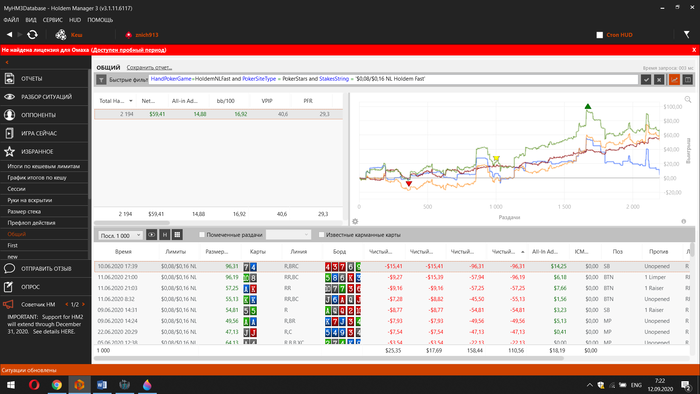Sort by the VPIP column header
700x394 pixels.
(x=267, y=101)
